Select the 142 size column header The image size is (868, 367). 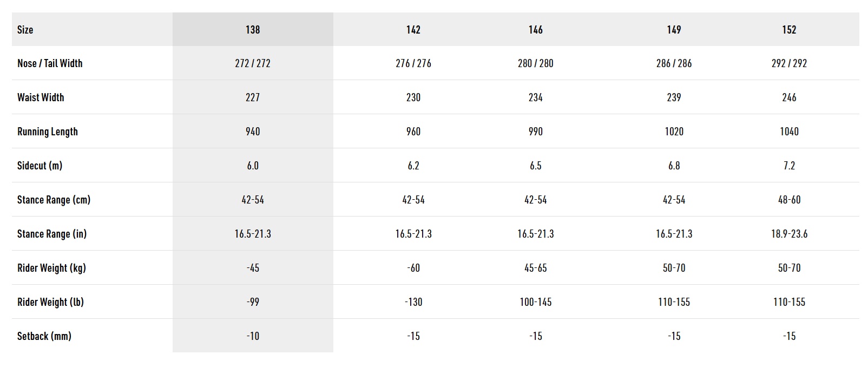point(413,30)
